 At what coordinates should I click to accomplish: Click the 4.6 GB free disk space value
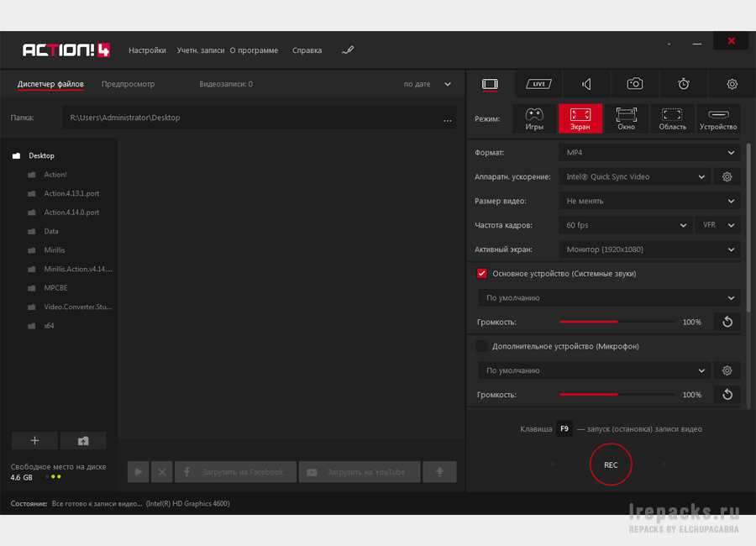tap(22, 477)
